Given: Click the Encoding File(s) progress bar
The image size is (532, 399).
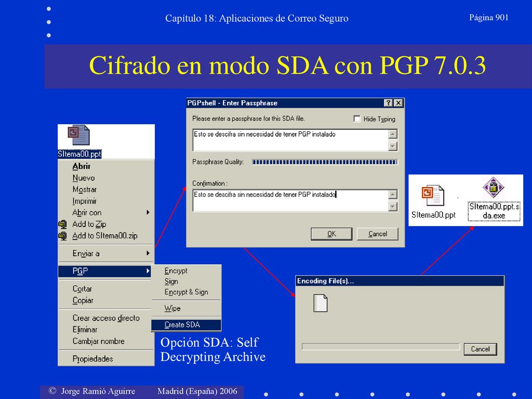Looking at the screenshot, I should (x=381, y=347).
